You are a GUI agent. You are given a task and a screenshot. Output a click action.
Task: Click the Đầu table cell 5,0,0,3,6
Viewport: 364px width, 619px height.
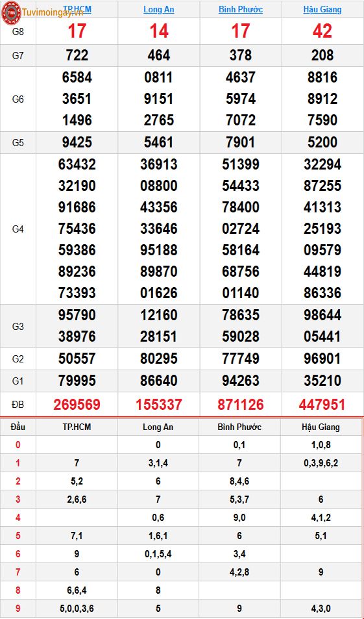pos(77,609)
